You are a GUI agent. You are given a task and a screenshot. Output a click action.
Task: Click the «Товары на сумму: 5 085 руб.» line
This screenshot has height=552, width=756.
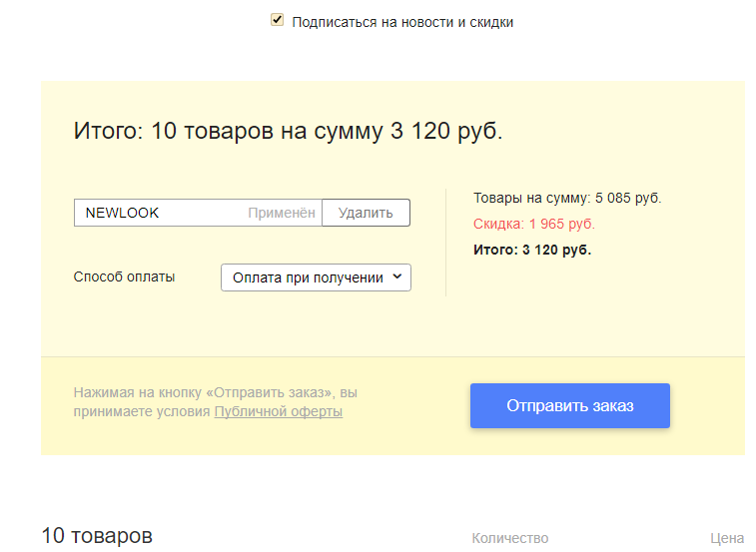click(x=566, y=198)
